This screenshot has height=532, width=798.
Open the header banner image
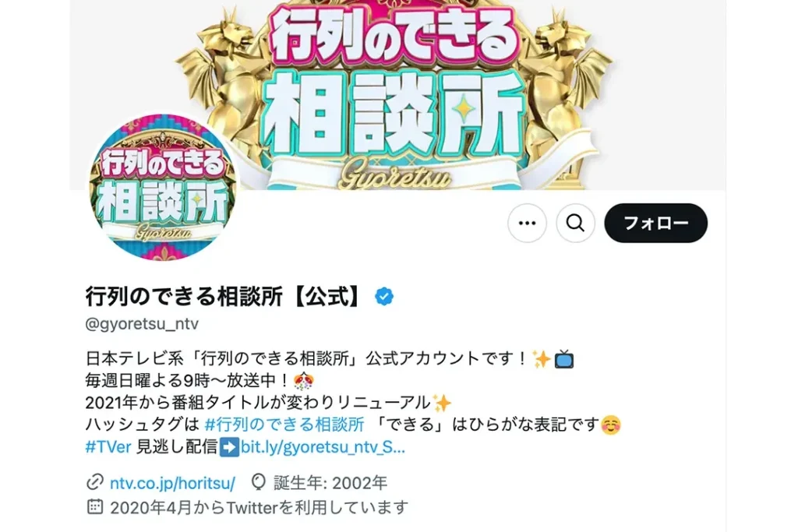[x=397, y=94]
